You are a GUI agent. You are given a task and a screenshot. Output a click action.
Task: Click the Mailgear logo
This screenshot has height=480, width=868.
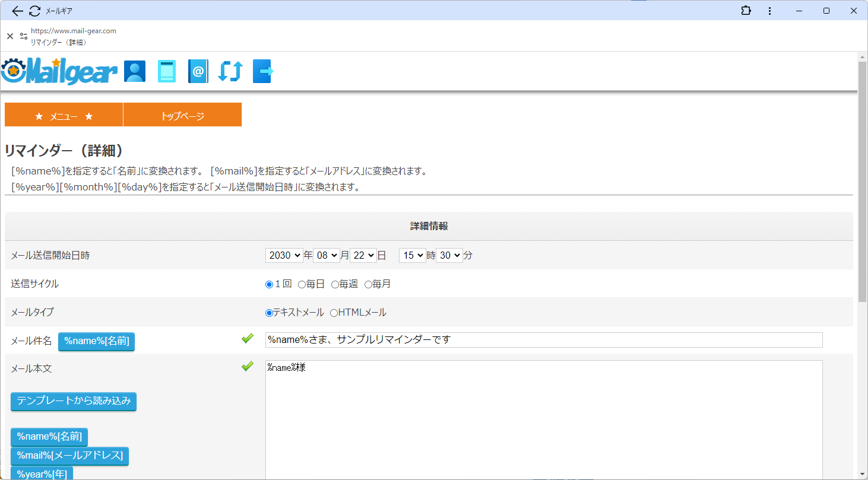pos(59,71)
